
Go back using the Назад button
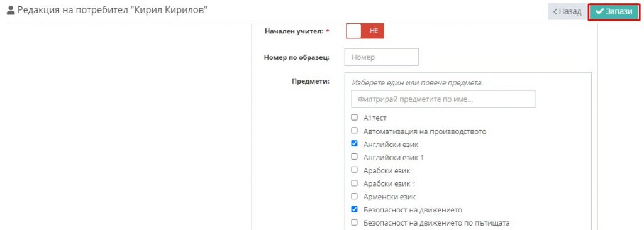tap(567, 11)
